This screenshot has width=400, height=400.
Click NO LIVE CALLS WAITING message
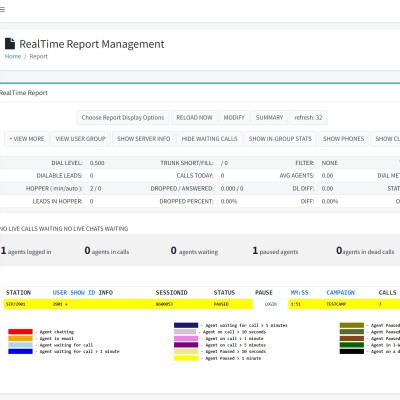[x=31, y=229]
